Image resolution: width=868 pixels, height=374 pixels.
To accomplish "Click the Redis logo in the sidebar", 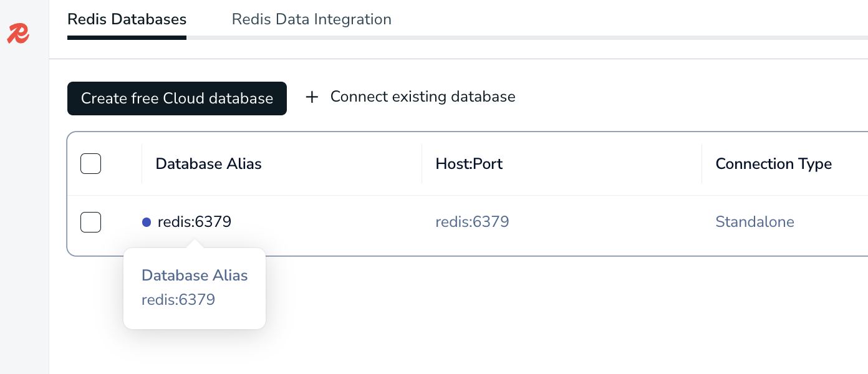I will pyautogui.click(x=18, y=34).
